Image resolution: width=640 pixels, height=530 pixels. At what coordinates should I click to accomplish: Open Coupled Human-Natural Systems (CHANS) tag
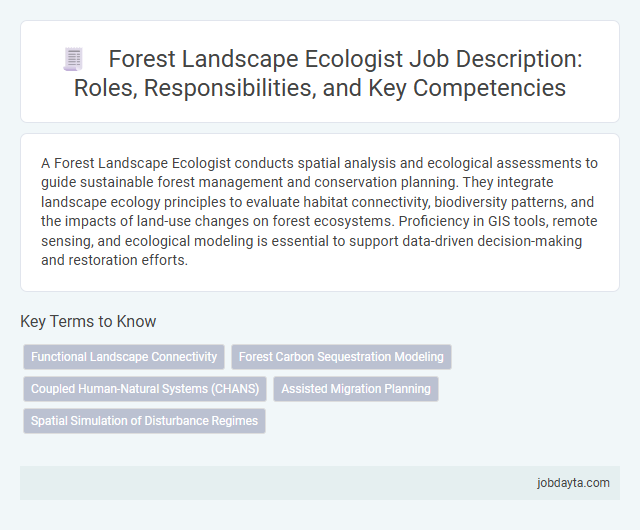(x=145, y=389)
